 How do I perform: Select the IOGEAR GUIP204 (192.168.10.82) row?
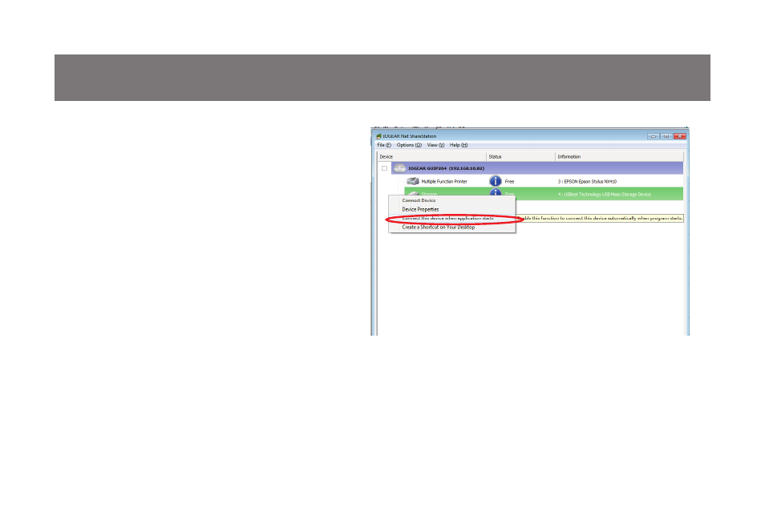click(x=537, y=168)
